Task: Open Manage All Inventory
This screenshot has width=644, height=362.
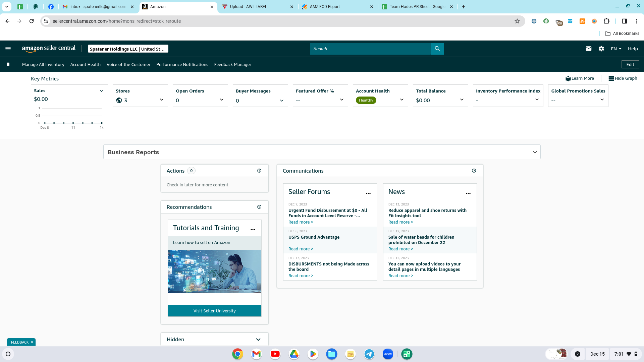Action: click(43, 64)
